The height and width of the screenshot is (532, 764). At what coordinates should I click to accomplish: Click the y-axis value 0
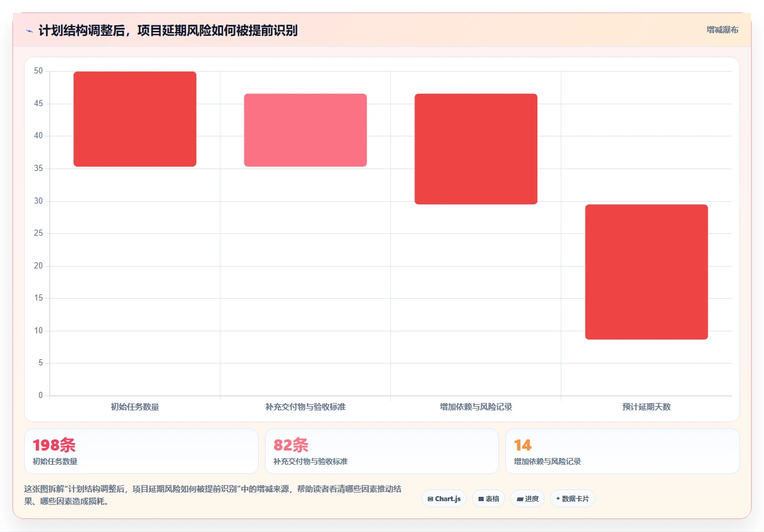pos(41,396)
